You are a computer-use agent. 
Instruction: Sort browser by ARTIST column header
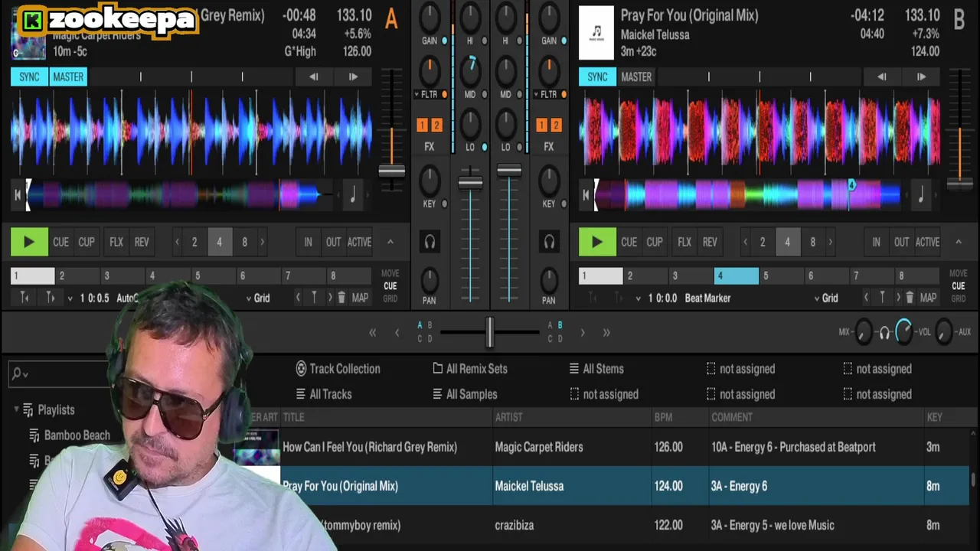click(508, 417)
